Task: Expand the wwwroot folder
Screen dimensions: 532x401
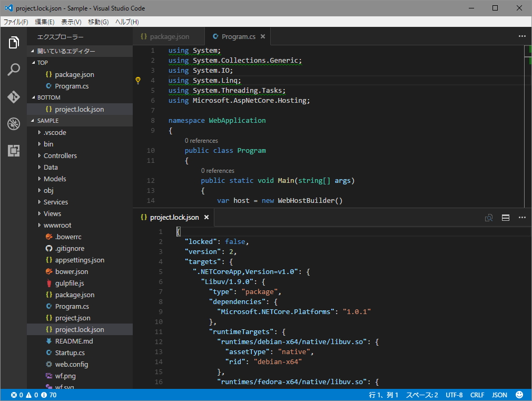Action: click(x=57, y=225)
